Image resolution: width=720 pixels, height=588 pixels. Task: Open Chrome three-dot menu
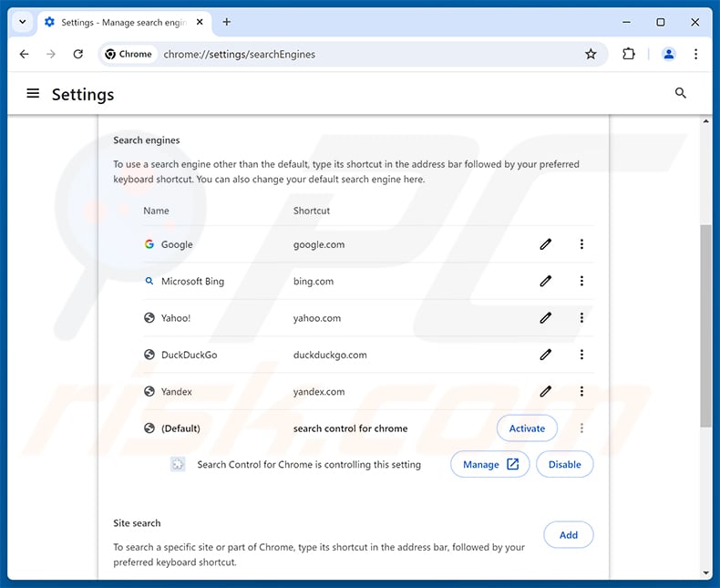point(696,54)
